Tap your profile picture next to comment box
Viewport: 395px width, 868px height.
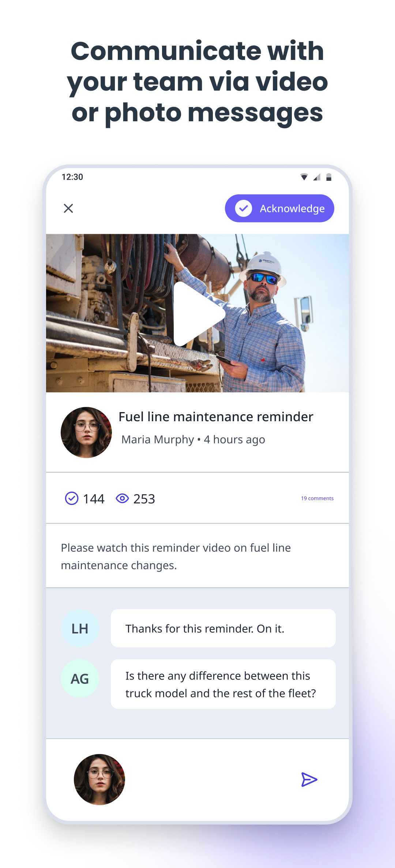coord(99,780)
